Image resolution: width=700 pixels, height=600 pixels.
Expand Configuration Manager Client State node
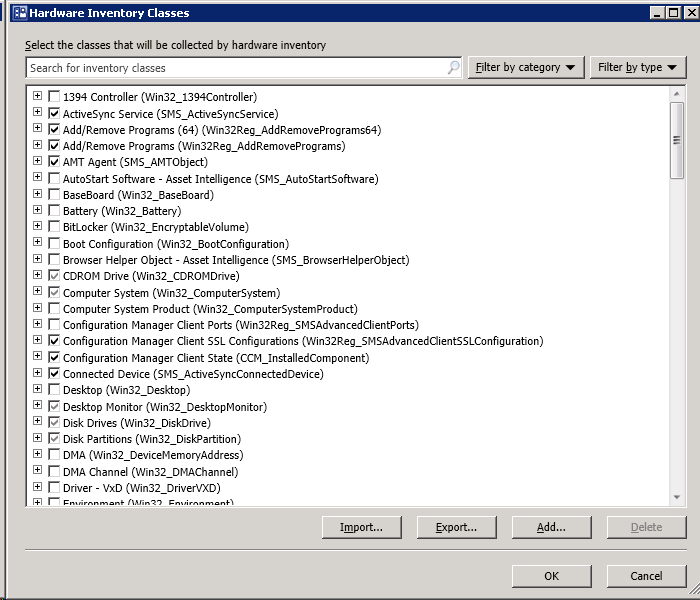pyautogui.click(x=38, y=356)
